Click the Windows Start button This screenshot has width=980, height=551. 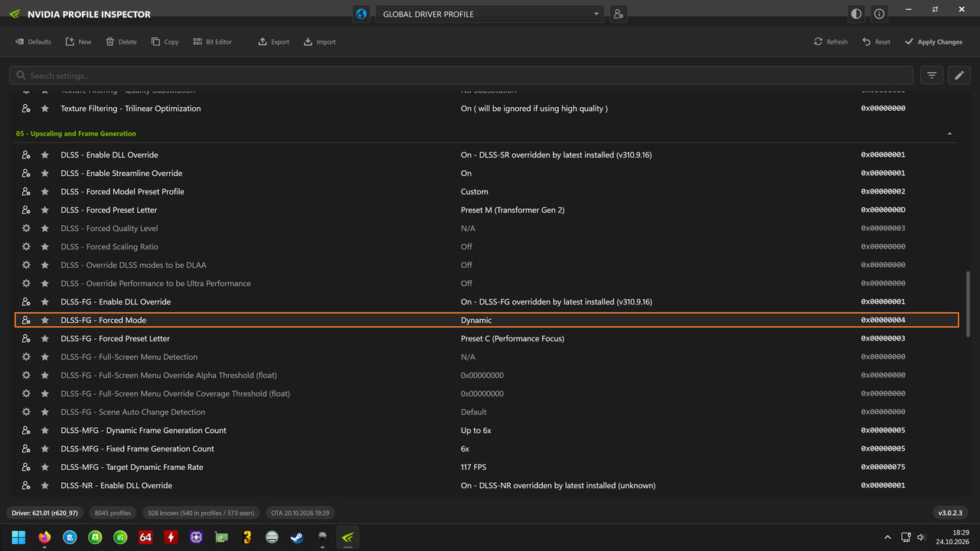[x=18, y=537]
